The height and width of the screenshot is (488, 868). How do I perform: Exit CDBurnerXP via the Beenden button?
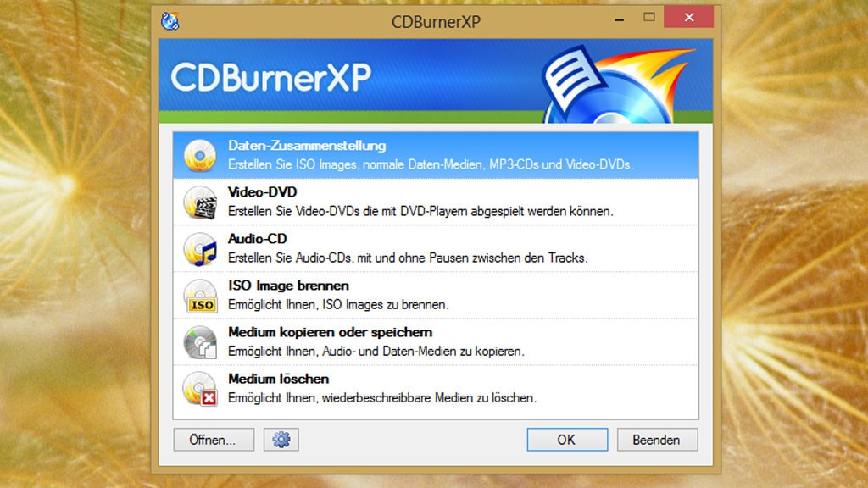[x=658, y=440]
